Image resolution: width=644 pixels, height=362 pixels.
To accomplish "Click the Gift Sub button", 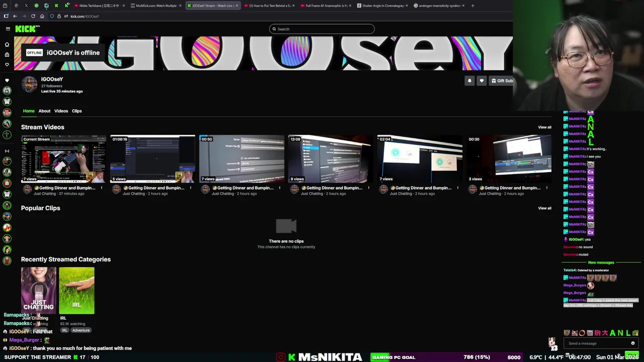I will 502,80.
